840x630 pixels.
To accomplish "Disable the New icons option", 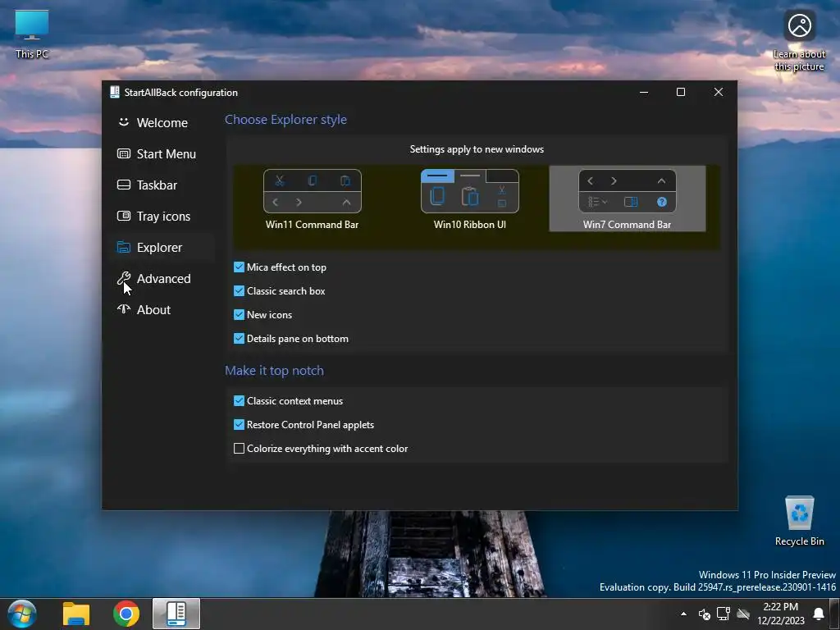I will [239, 314].
